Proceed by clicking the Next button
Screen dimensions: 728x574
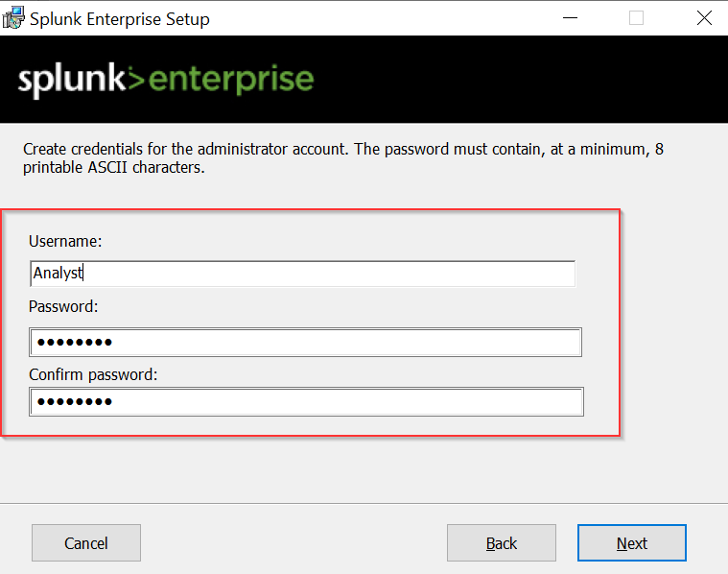point(632,543)
